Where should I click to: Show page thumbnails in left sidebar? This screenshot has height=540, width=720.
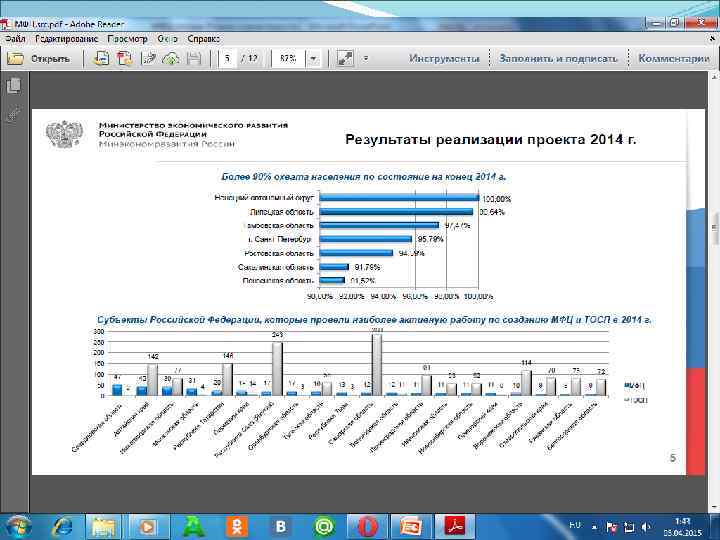tap(14, 86)
